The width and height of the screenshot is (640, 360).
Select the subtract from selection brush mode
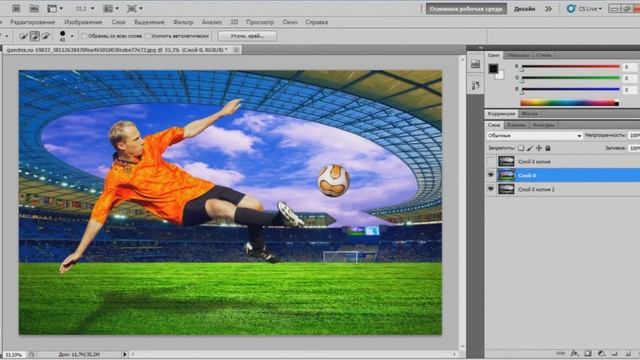[x=46, y=36]
